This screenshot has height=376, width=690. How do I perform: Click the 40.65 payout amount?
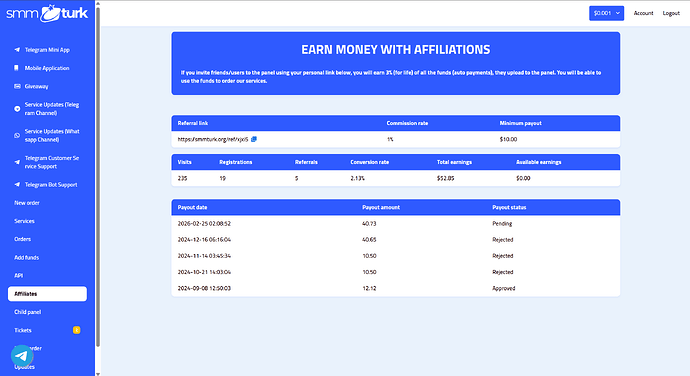point(369,240)
